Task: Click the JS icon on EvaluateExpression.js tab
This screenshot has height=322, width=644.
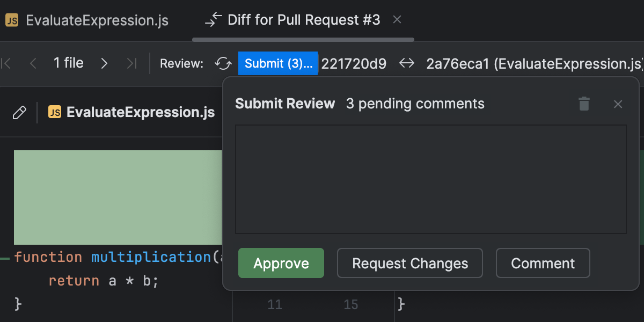Action: coord(12,20)
